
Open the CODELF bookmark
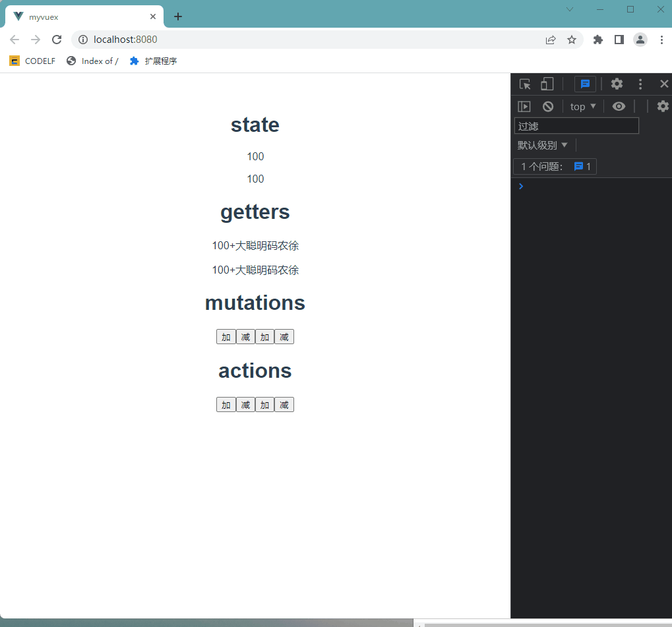[x=32, y=61]
